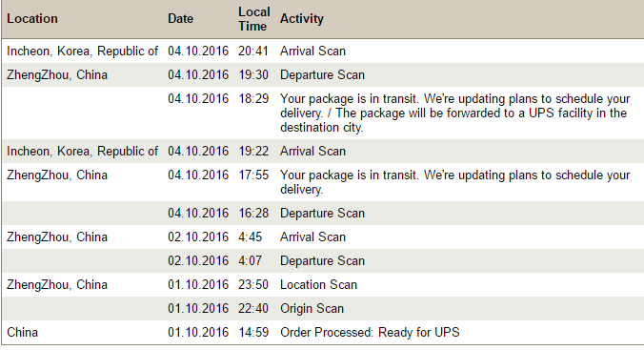
Task: Click the UPS facility forwarding message
Action: tap(454, 113)
